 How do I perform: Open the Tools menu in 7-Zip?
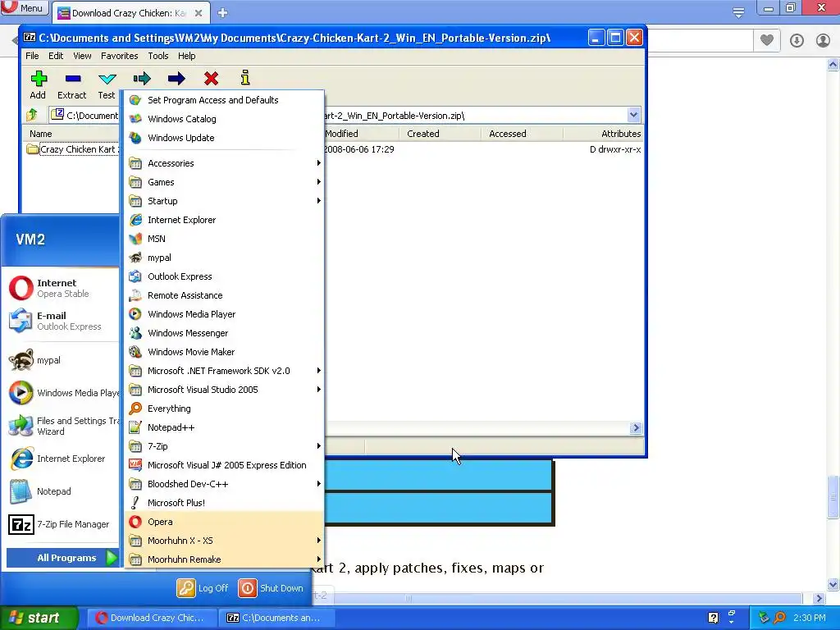click(158, 56)
